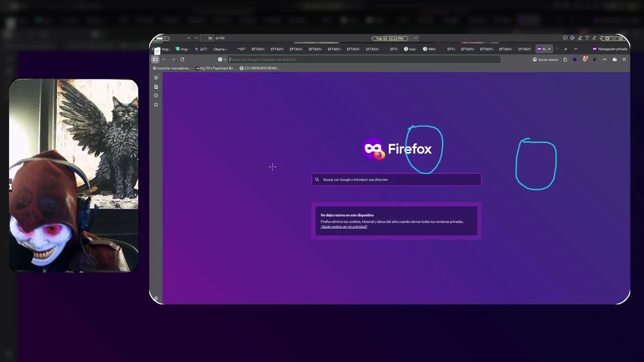Expand the list all tabs chevron
The height and width of the screenshot is (362, 644).
point(576,49)
